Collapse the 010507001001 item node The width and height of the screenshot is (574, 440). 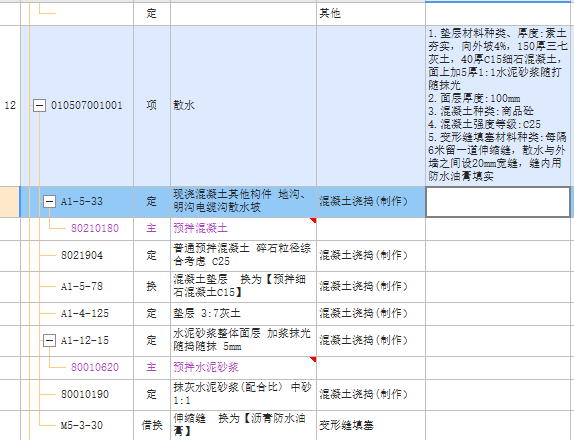pos(39,106)
